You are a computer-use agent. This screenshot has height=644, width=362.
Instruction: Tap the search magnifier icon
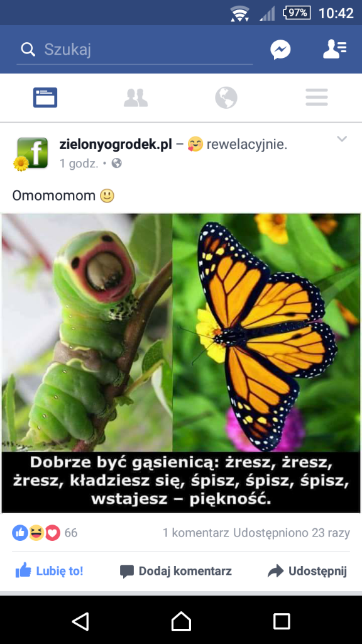click(28, 50)
